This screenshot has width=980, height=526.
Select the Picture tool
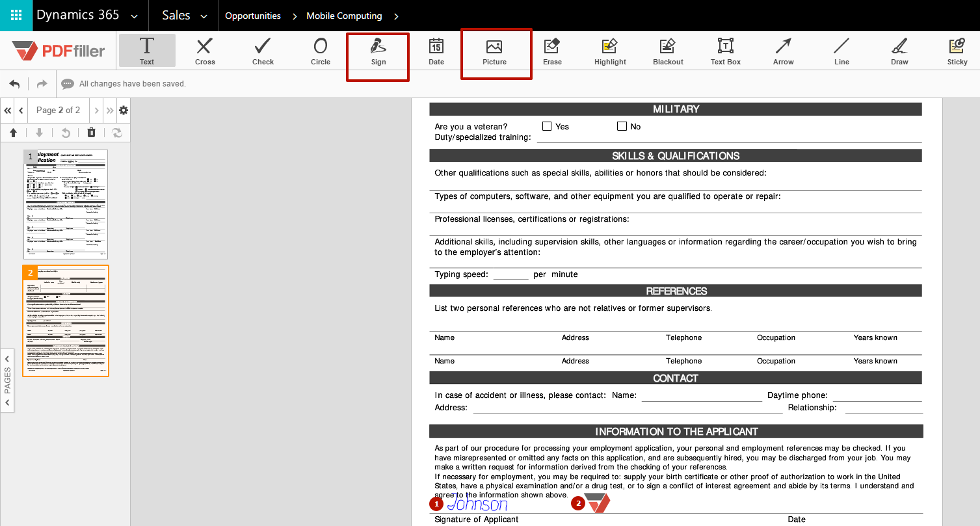click(494, 51)
